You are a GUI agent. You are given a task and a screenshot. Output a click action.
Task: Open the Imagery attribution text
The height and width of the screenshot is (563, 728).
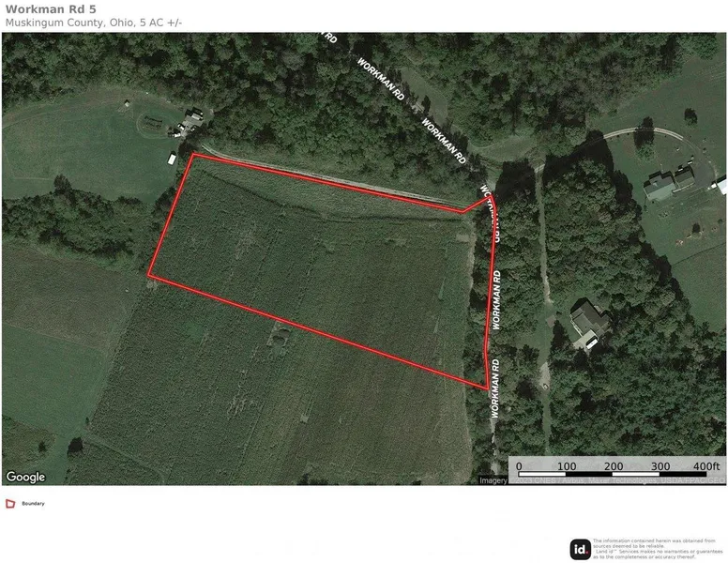(601, 480)
